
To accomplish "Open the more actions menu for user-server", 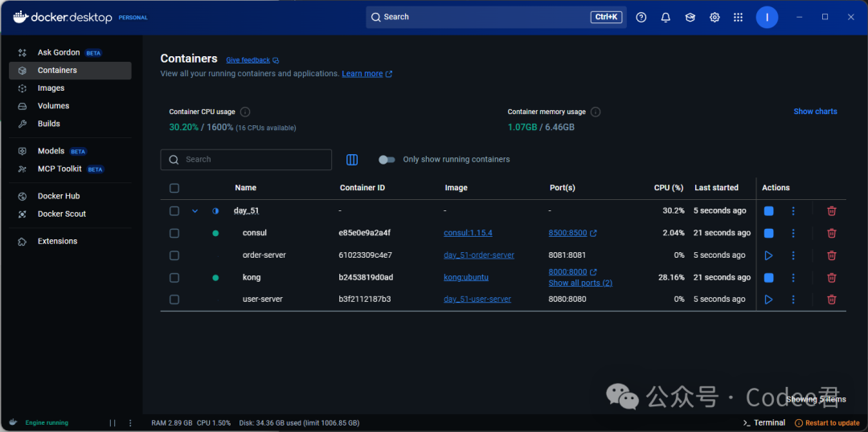I will click(x=793, y=300).
